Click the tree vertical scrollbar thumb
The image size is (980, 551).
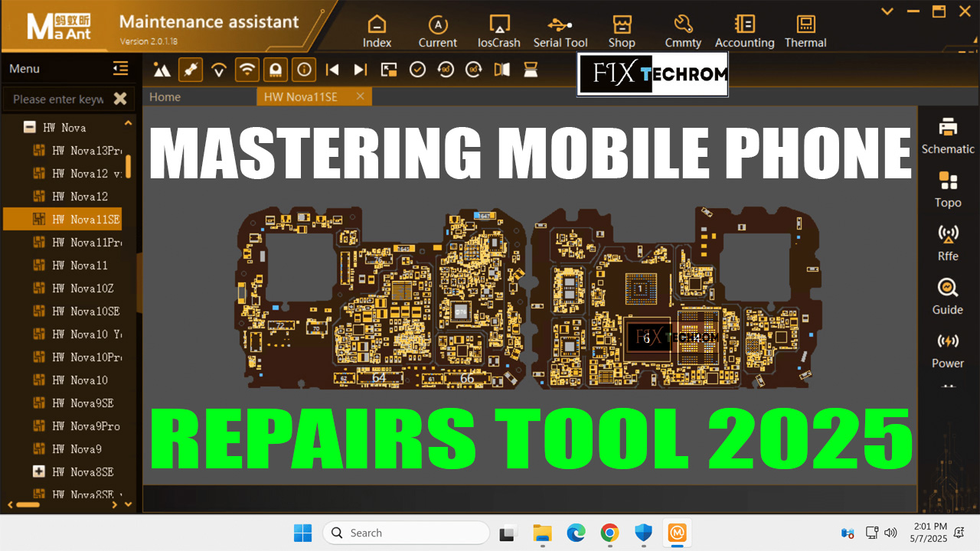(x=129, y=166)
